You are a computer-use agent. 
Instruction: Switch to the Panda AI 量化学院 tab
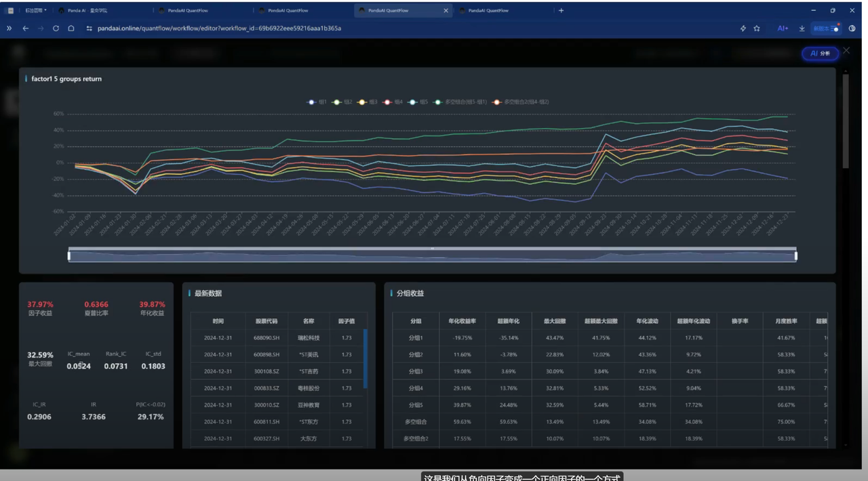pyautogui.click(x=87, y=11)
